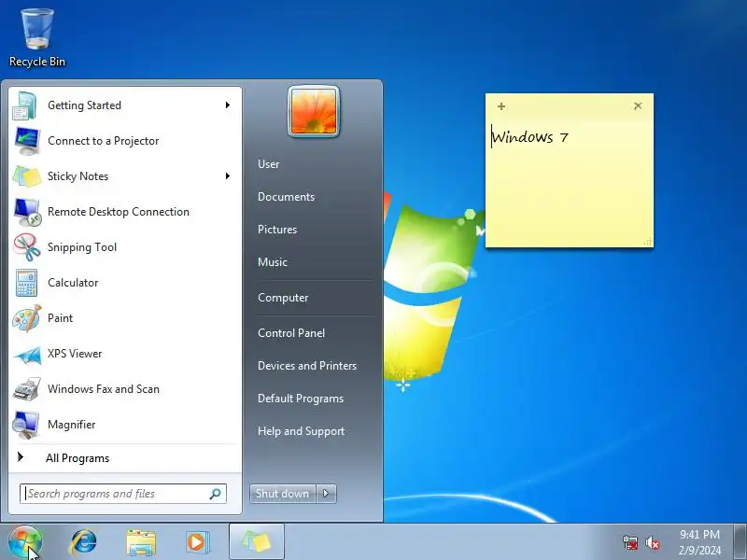
Task: Click the user account flower picture
Action: coord(314,111)
